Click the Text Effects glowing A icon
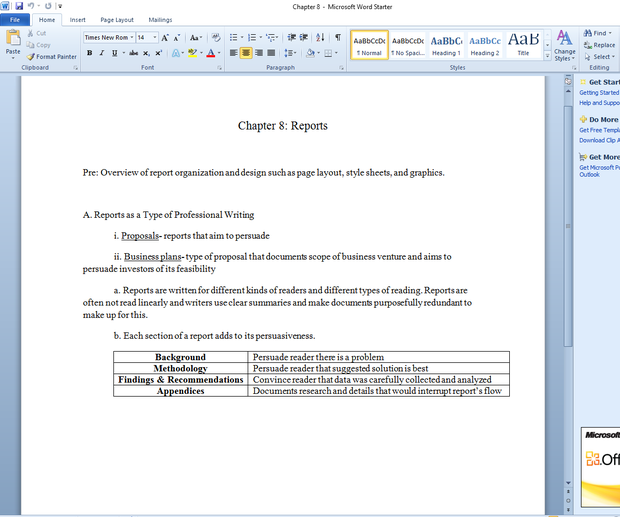 tap(176, 53)
